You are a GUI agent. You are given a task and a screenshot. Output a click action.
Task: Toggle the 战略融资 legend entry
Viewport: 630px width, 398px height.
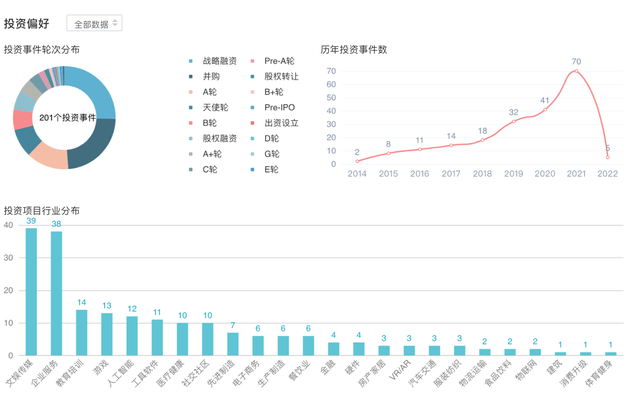[213, 61]
